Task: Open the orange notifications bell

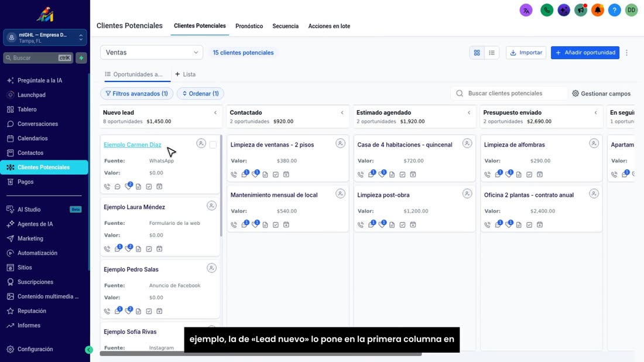Action: [598, 10]
